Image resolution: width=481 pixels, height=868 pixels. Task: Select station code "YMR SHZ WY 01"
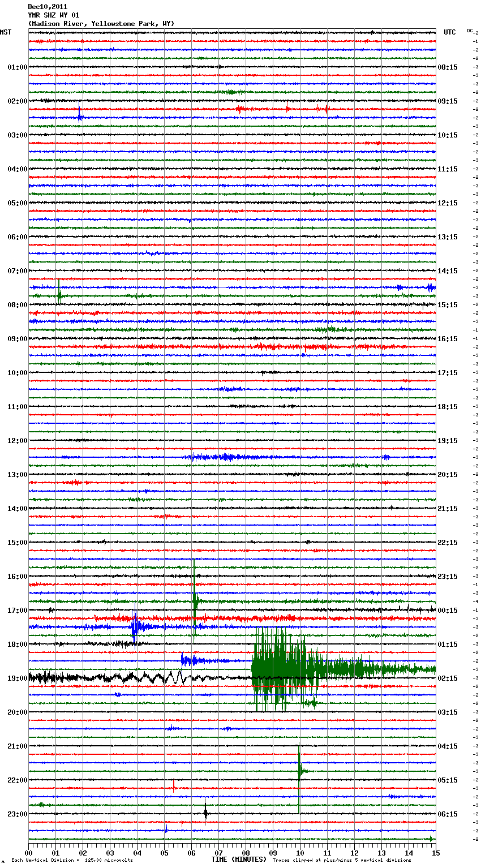click(54, 15)
